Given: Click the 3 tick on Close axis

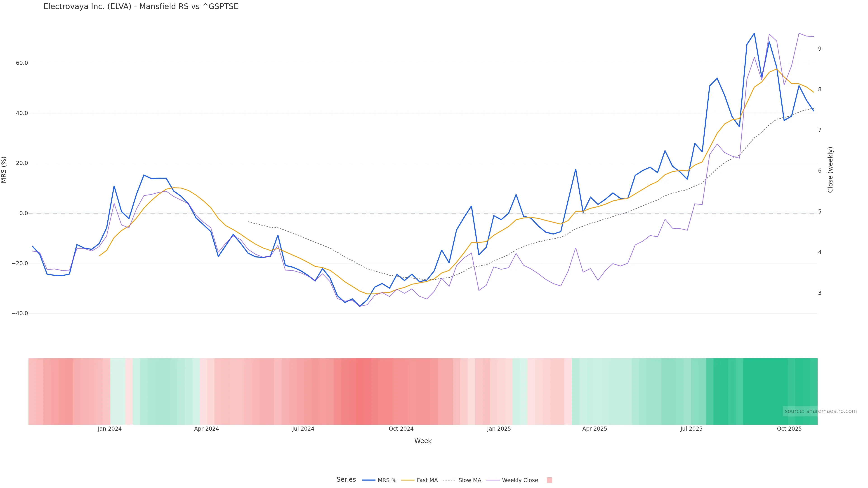Looking at the screenshot, I should pos(820,293).
